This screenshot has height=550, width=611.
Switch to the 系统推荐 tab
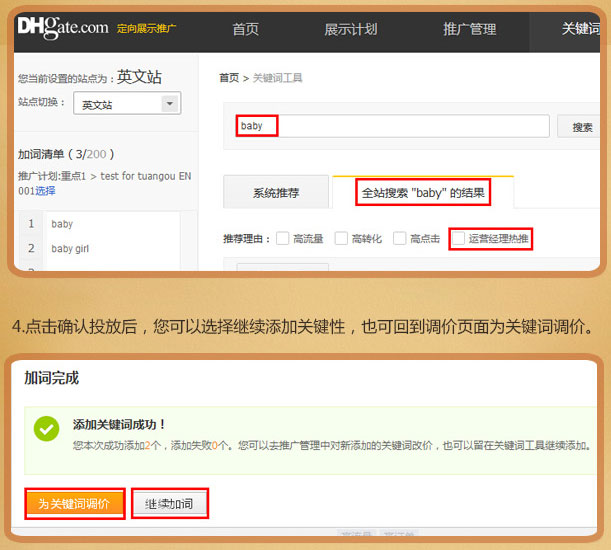pos(275,192)
